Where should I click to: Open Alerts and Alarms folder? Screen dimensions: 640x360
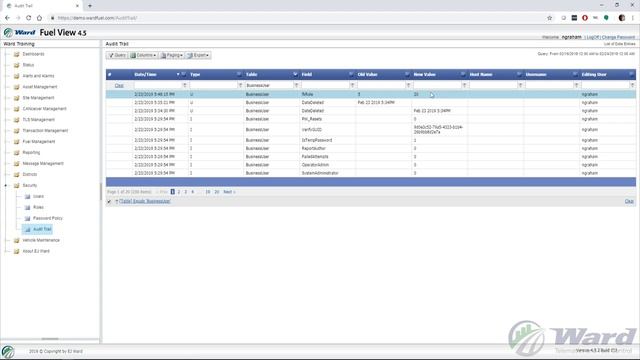point(38,76)
